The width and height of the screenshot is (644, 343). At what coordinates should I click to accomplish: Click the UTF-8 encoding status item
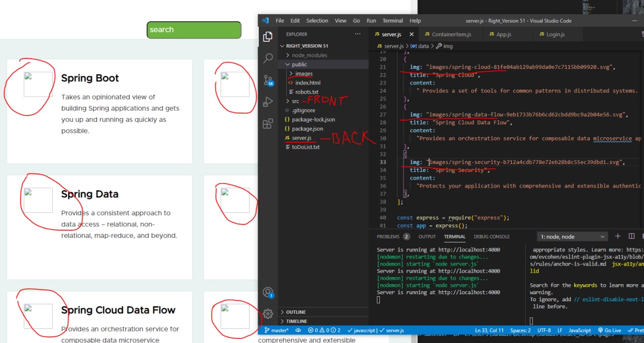[544, 330]
